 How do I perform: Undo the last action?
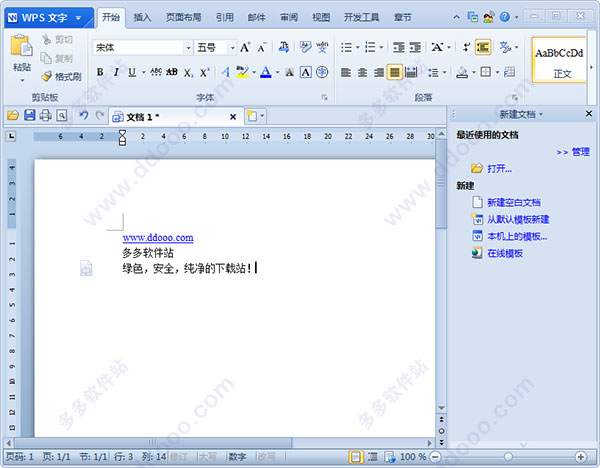pos(84,115)
